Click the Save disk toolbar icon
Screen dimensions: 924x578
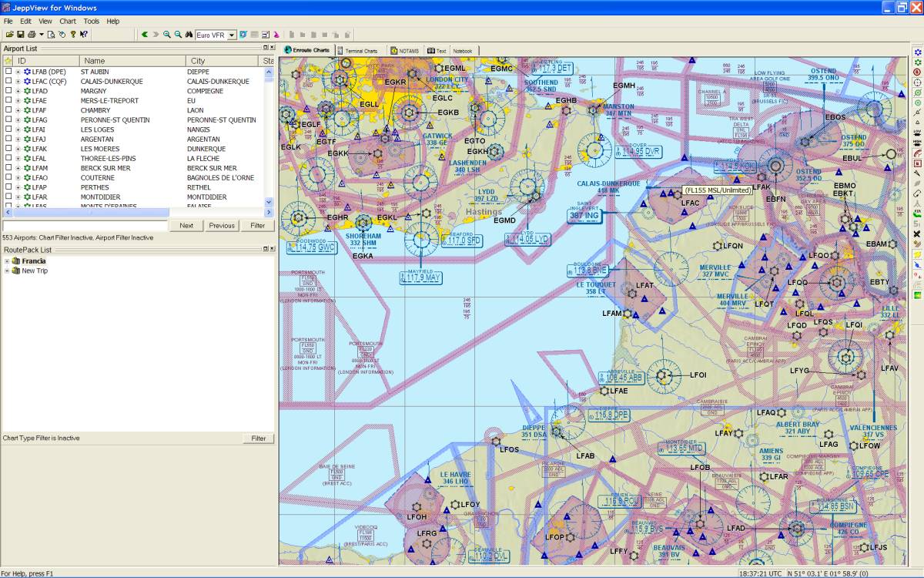pyautogui.click(x=20, y=35)
